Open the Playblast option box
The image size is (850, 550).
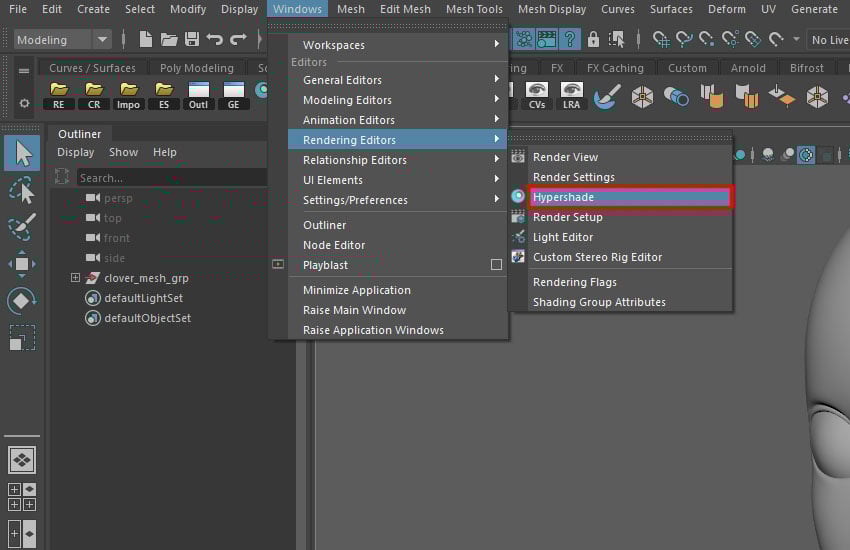click(x=496, y=265)
